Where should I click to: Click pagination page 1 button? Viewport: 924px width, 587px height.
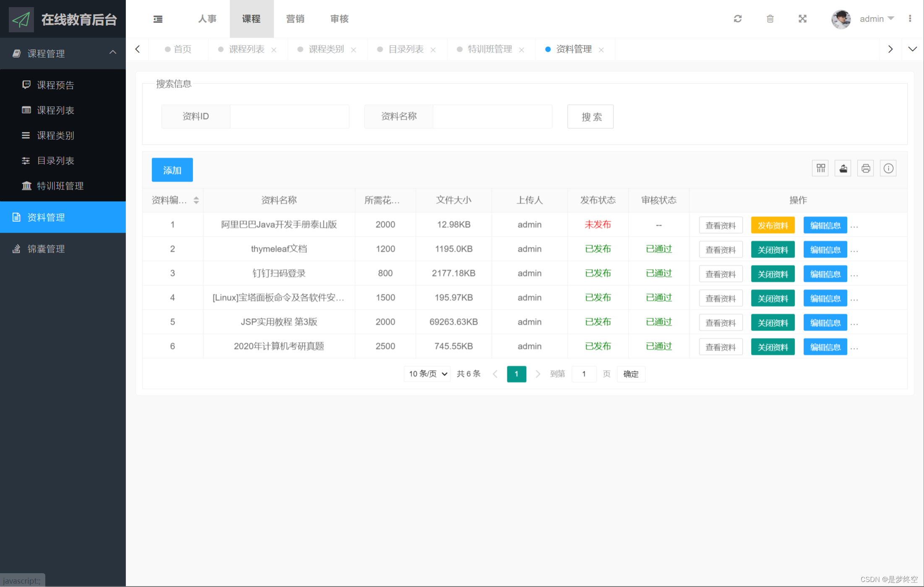coord(517,374)
